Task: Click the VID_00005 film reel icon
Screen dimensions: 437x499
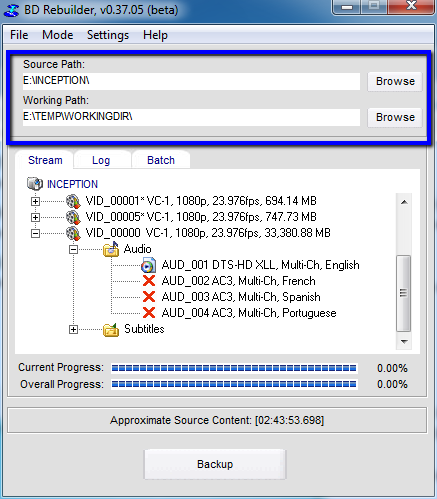Action: click(x=73, y=217)
